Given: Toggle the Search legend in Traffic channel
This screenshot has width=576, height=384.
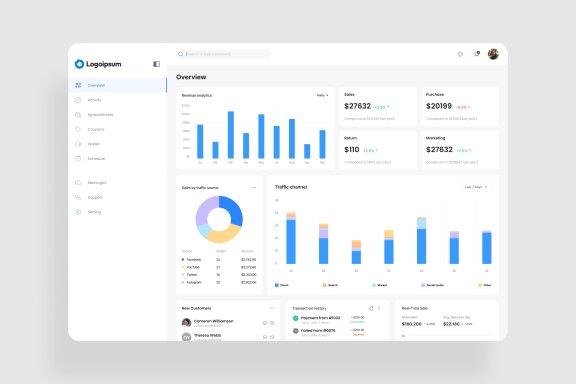Looking at the screenshot, I should tap(330, 285).
